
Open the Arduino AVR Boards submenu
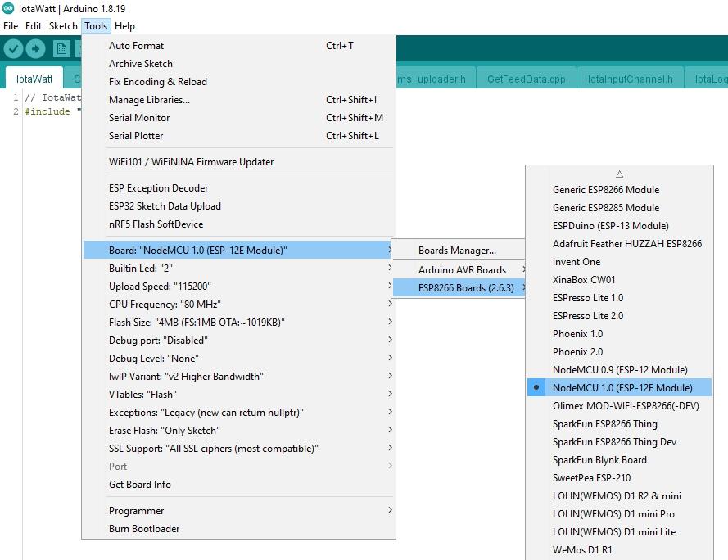coord(459,270)
